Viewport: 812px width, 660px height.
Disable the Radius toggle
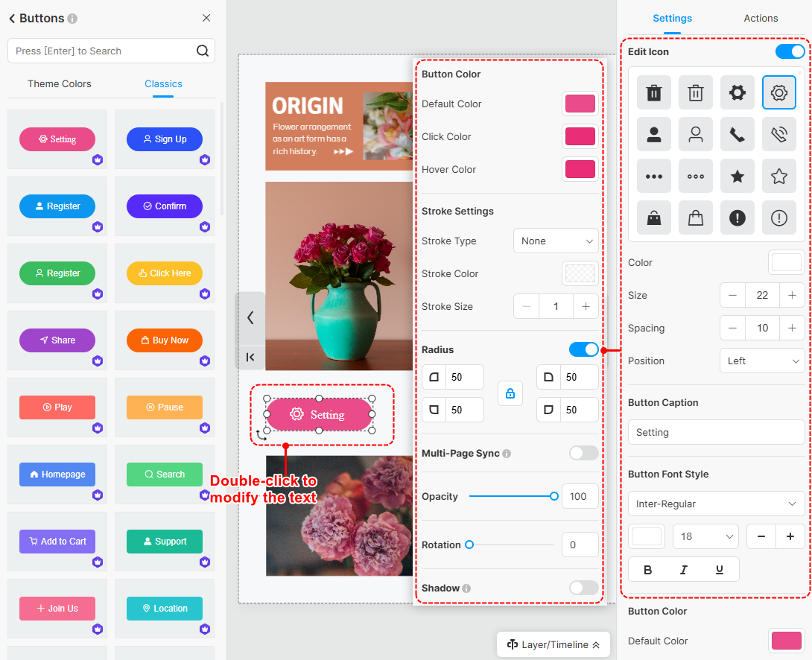[583, 349]
